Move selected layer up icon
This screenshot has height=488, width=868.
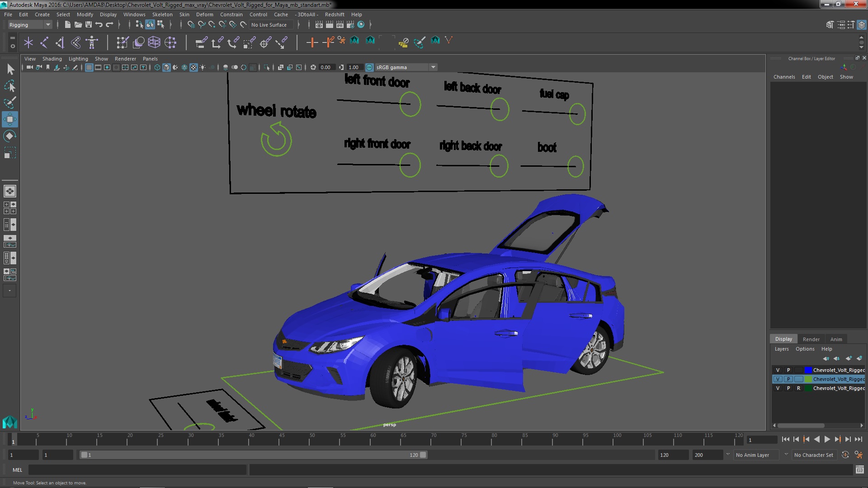pyautogui.click(x=826, y=358)
